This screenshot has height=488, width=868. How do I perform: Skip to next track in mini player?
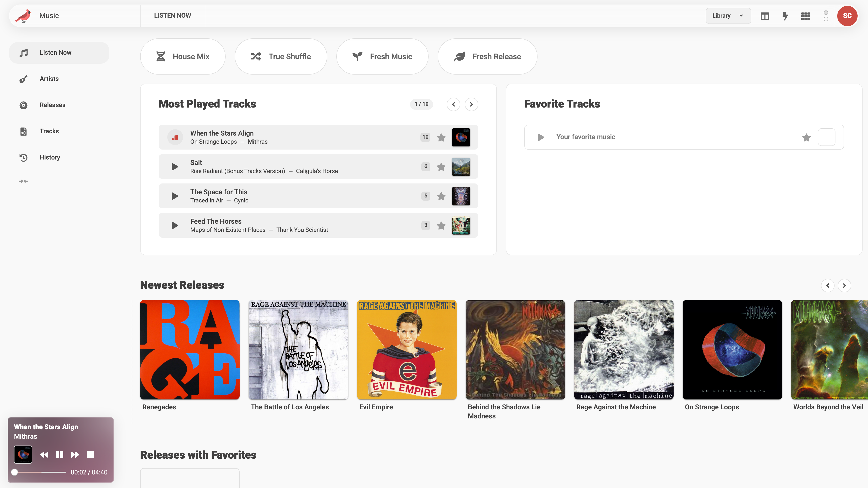click(x=75, y=455)
